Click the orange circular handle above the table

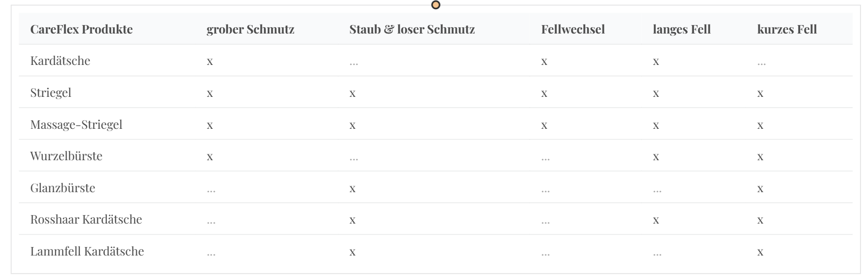(x=436, y=5)
